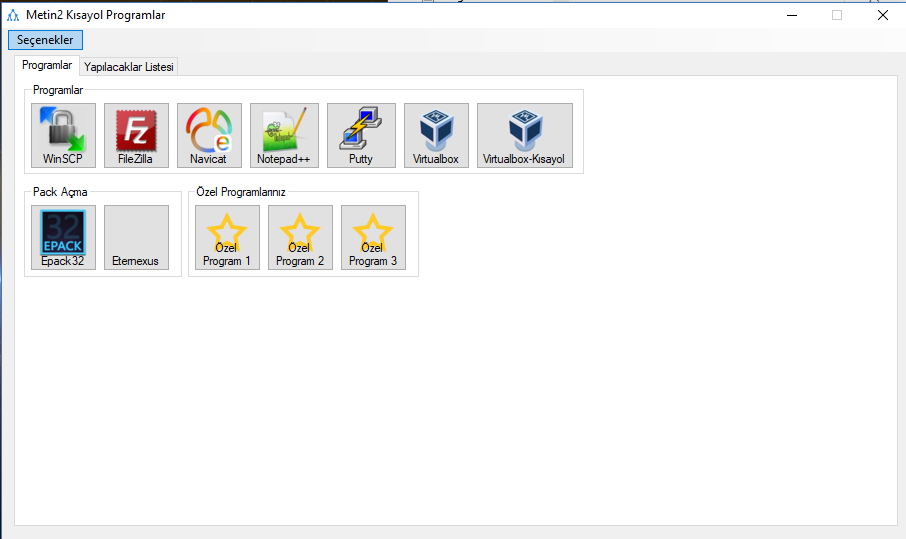Click the Eternexus button
This screenshot has width=906, height=539.
136,237
